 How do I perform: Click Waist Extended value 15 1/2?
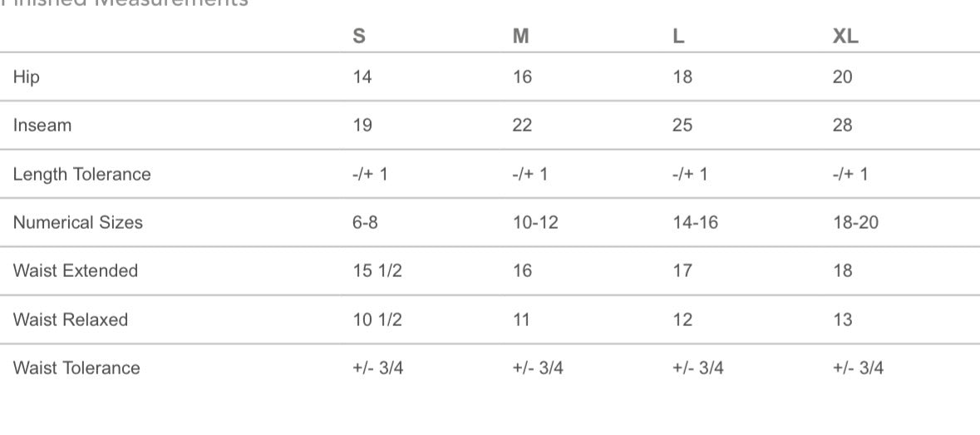coord(377,270)
